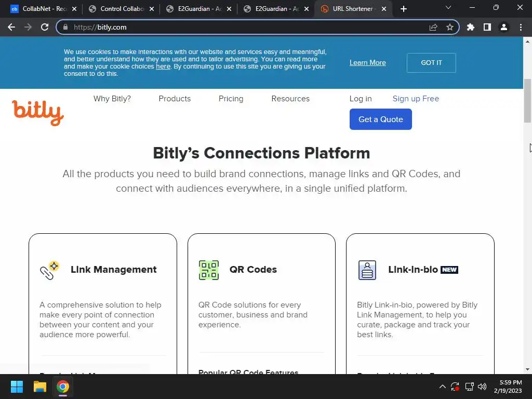Click the volume speaker tray icon

point(482,387)
